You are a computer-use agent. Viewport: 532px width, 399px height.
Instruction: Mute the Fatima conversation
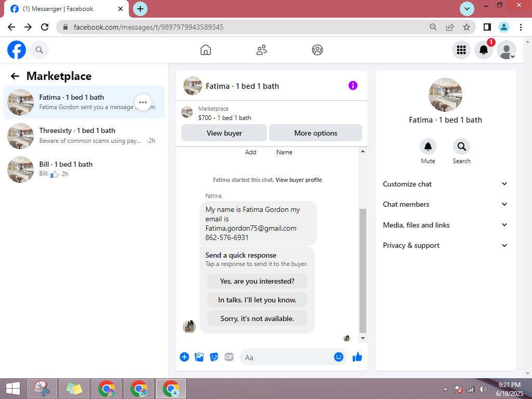pyautogui.click(x=428, y=147)
